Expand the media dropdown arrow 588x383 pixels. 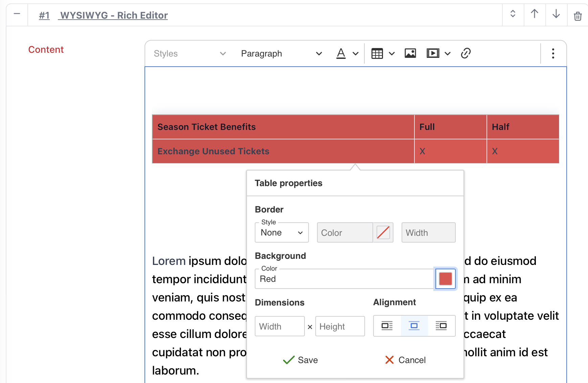(x=448, y=53)
